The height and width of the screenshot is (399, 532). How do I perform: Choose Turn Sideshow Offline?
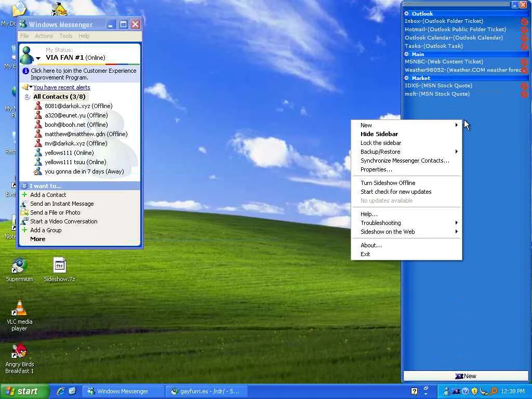pos(406,183)
